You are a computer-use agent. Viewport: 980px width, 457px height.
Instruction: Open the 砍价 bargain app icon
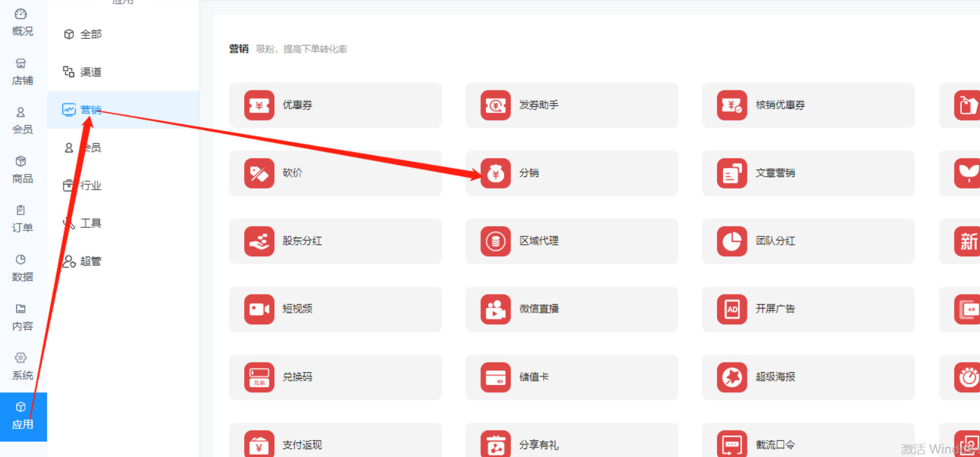[259, 173]
